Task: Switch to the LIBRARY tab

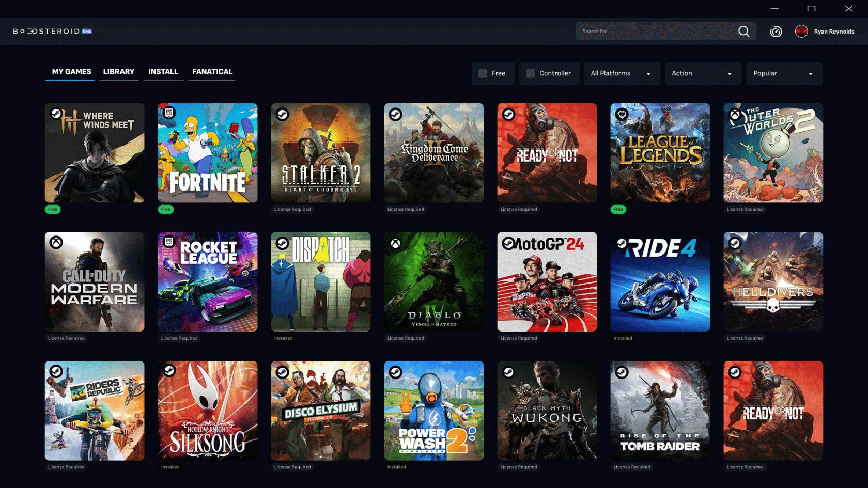Action: [x=118, y=72]
